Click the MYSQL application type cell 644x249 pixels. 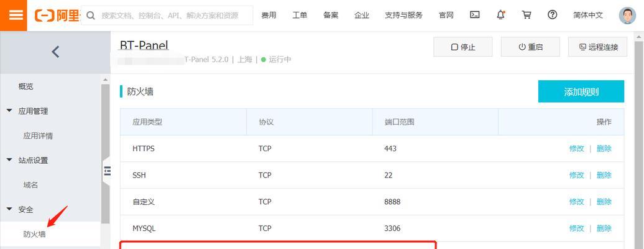144,228
